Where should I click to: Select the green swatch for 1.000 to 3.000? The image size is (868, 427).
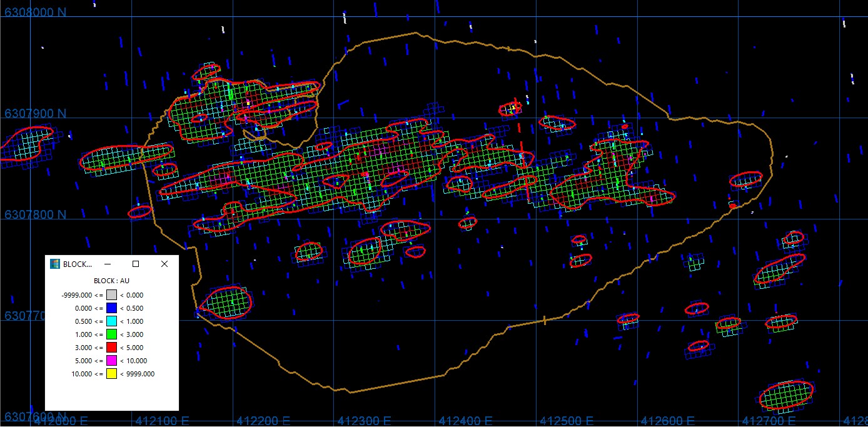click(x=111, y=334)
